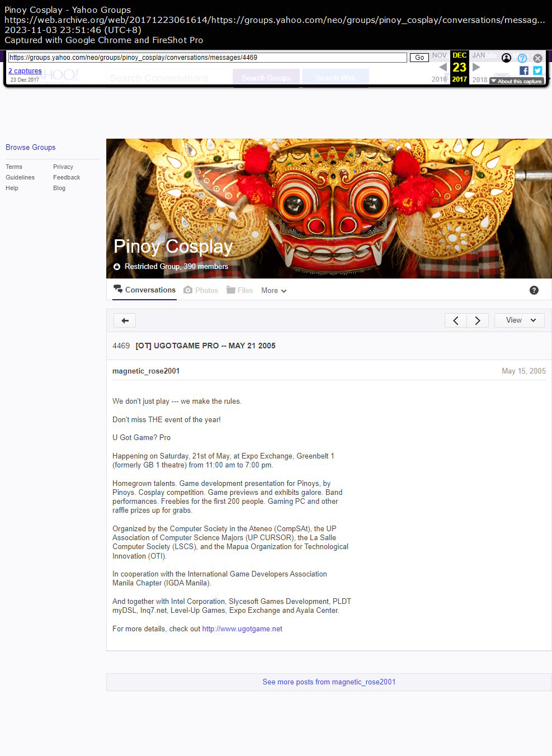Select JAN month in Wayback timeline
This screenshot has height=756, width=552.
(x=479, y=55)
